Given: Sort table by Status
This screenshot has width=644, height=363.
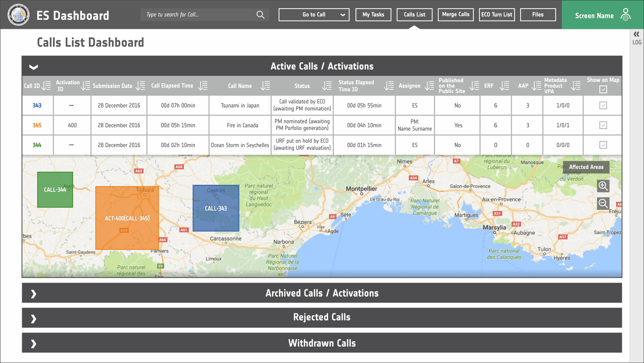Looking at the screenshot, I should click(x=327, y=86).
